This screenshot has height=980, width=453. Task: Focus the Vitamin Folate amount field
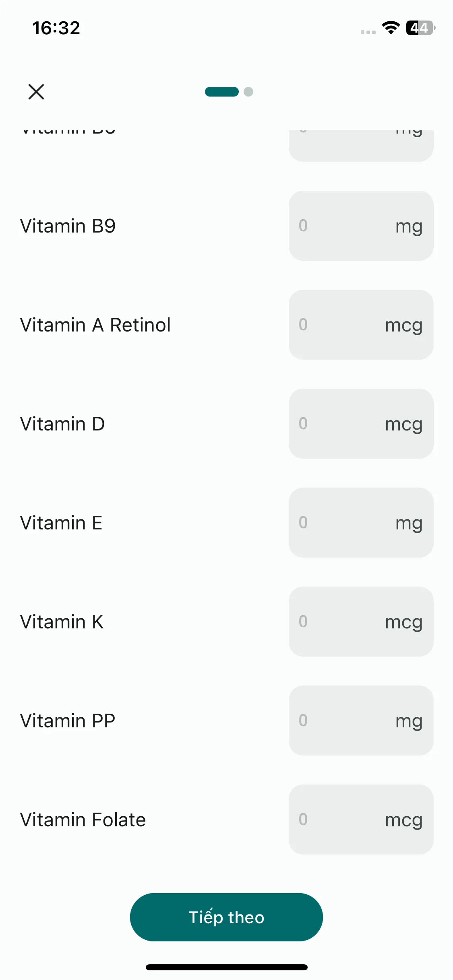361,819
